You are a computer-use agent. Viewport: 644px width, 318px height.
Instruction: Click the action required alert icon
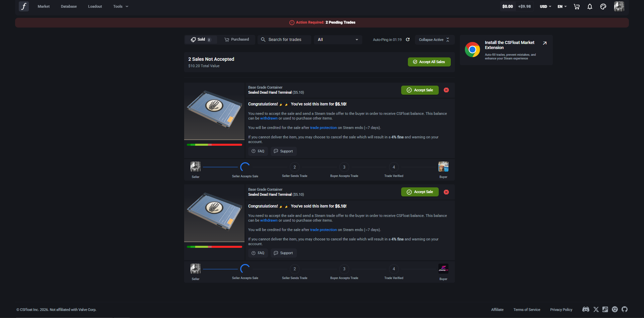(x=292, y=22)
